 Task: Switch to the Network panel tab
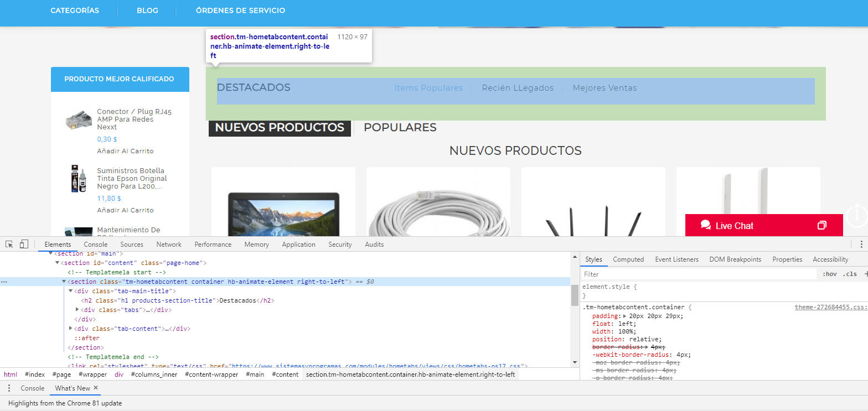[x=169, y=244]
